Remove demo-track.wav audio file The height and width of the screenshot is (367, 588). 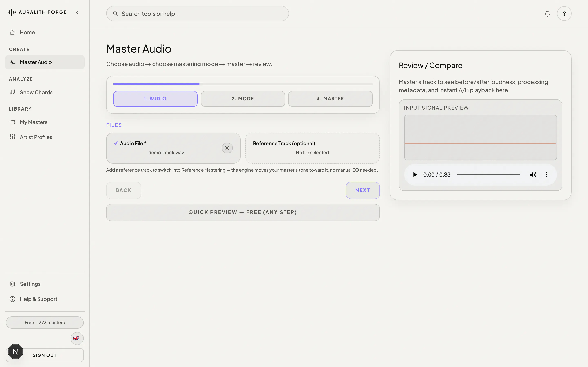(227, 148)
